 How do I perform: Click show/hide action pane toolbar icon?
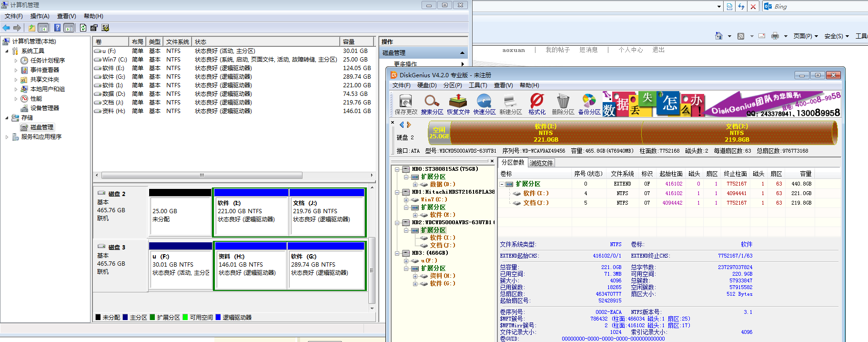[x=69, y=28]
